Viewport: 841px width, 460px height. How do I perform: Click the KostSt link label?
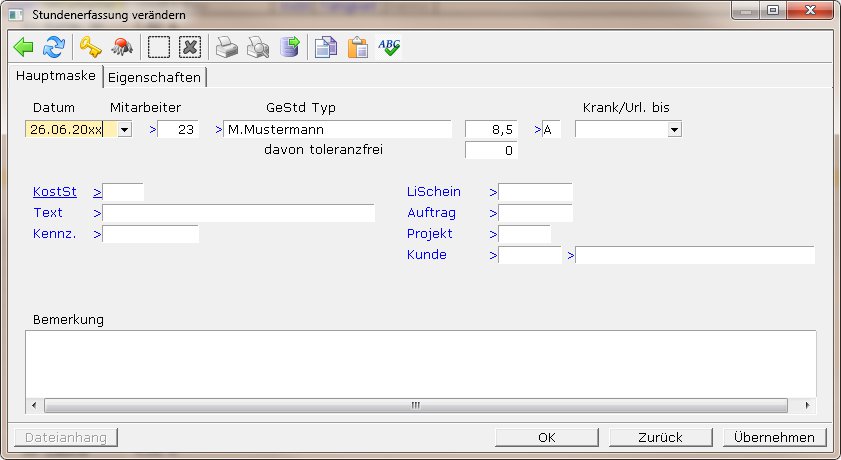(x=55, y=191)
